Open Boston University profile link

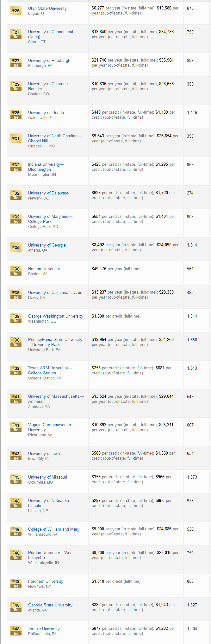44,269
